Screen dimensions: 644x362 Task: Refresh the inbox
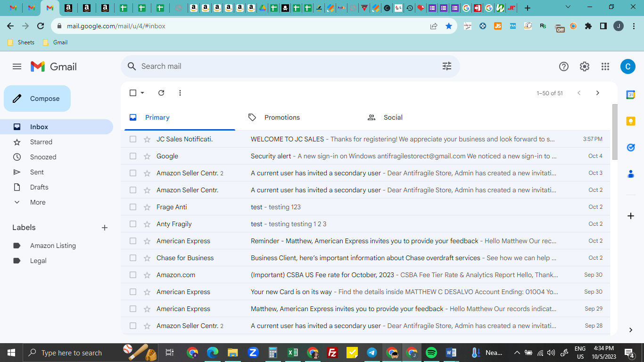161,93
